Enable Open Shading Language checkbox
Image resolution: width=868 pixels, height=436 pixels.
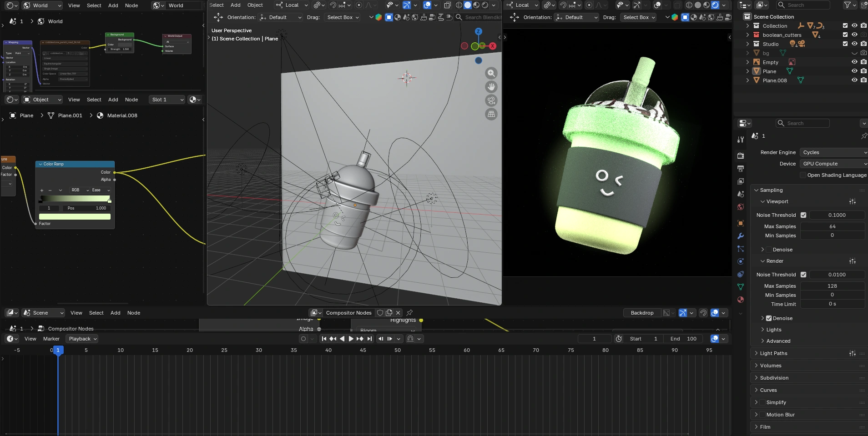803,175
